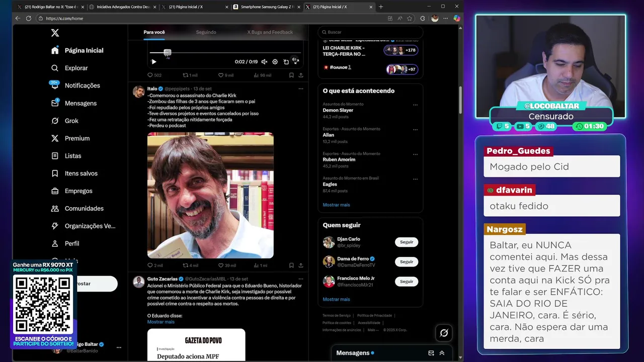This screenshot has width=644, height=362.
Task: Focus the Buscar search field
Action: [370, 32]
